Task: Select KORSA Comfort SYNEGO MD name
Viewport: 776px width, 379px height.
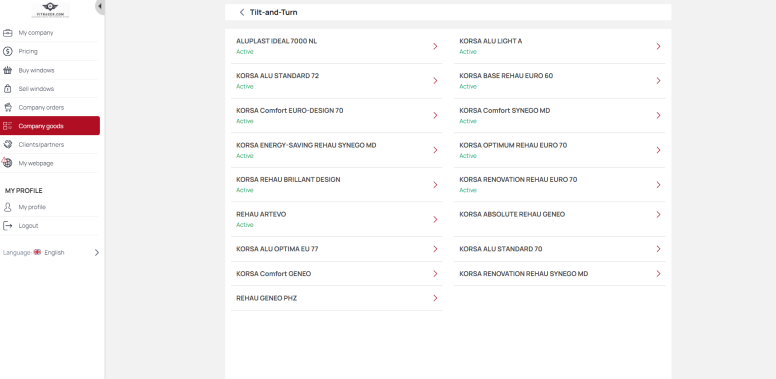Action: click(505, 110)
